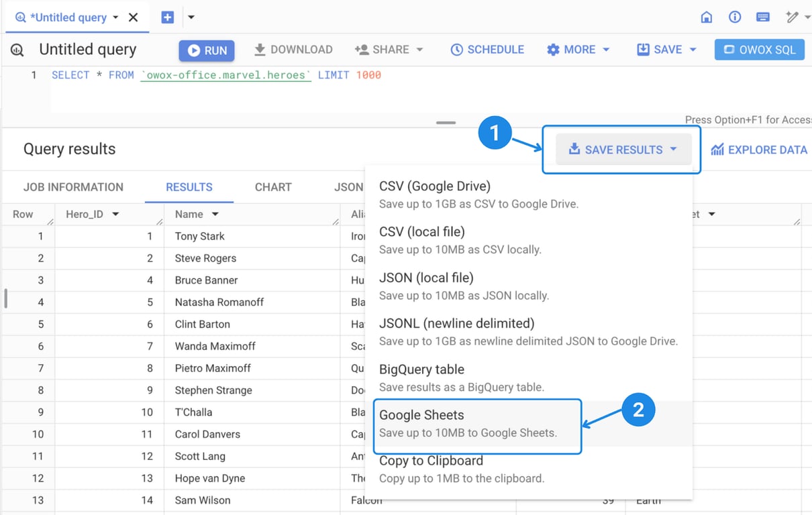
Task: Click the owox-office.marvel.heroes table link
Action: coord(226,75)
